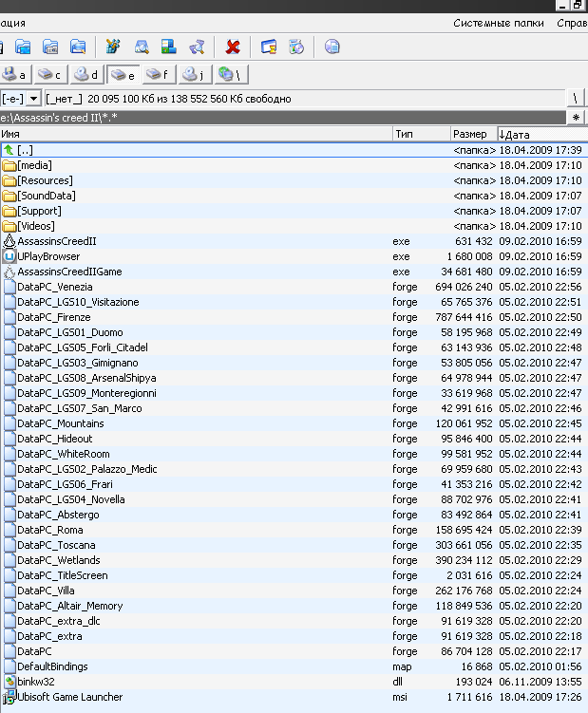
Task: Switch to optical drive j
Action: pyautogui.click(x=196, y=75)
